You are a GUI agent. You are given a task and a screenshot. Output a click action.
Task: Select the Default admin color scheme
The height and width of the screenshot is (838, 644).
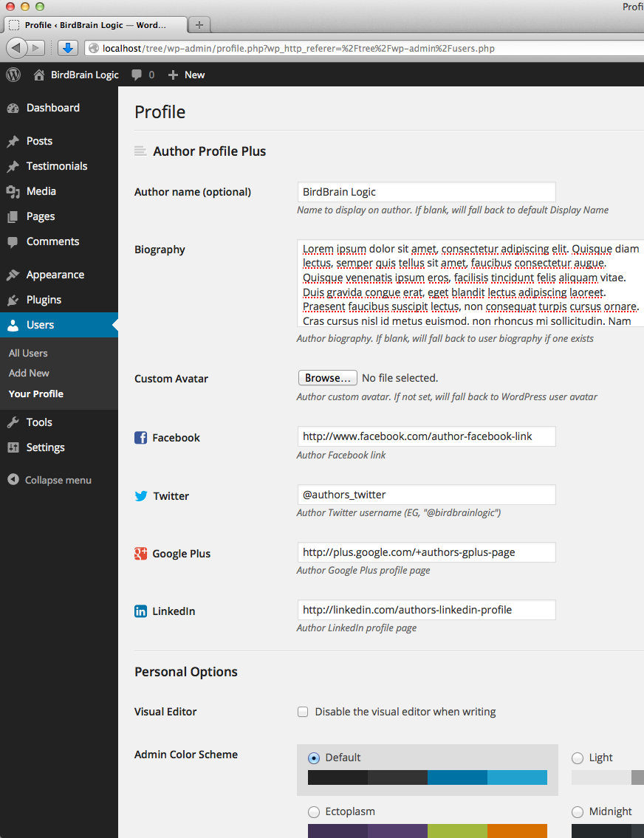314,758
